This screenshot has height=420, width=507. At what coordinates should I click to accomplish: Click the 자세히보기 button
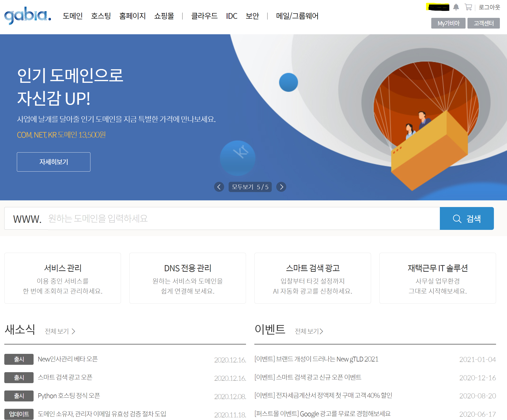[53, 162]
